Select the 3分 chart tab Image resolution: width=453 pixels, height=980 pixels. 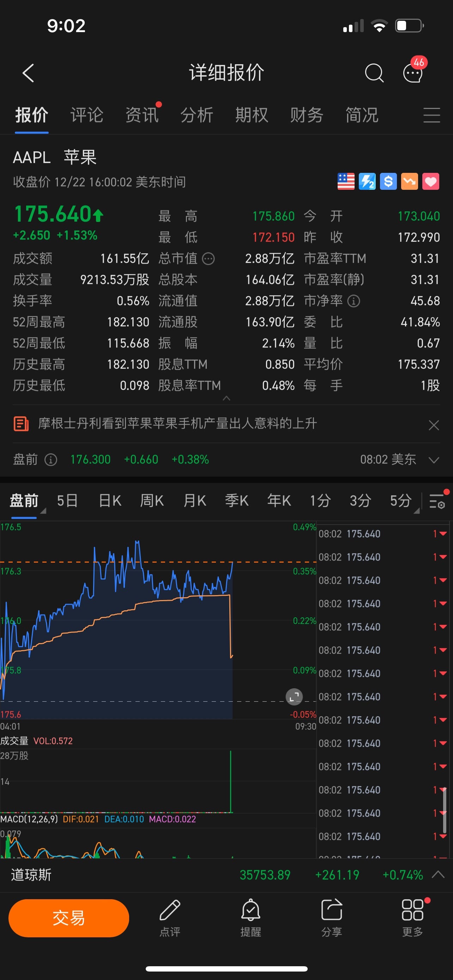[x=360, y=501]
